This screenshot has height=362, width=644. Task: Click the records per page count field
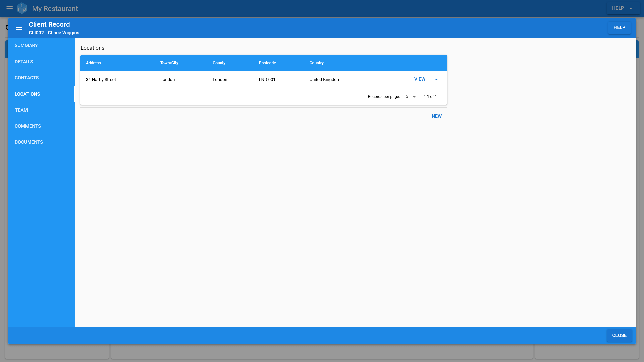pyautogui.click(x=409, y=96)
